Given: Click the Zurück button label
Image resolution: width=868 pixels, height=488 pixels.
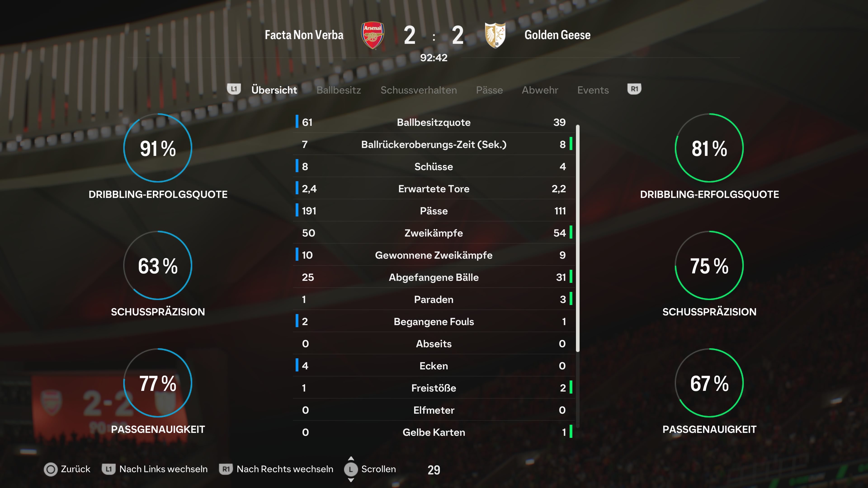Looking at the screenshot, I should pos(75,469).
